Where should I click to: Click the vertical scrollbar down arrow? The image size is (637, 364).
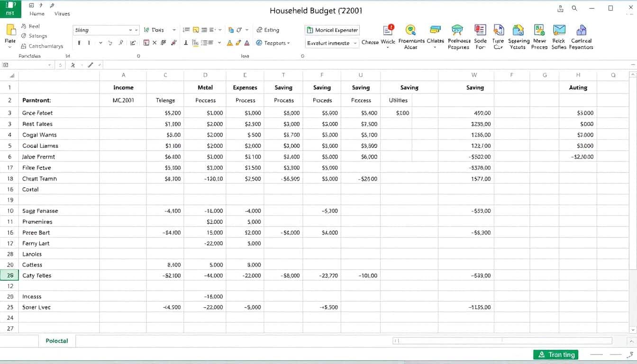click(x=632, y=329)
